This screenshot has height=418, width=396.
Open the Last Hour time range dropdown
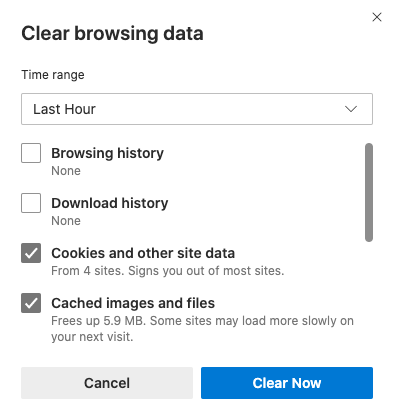click(197, 109)
